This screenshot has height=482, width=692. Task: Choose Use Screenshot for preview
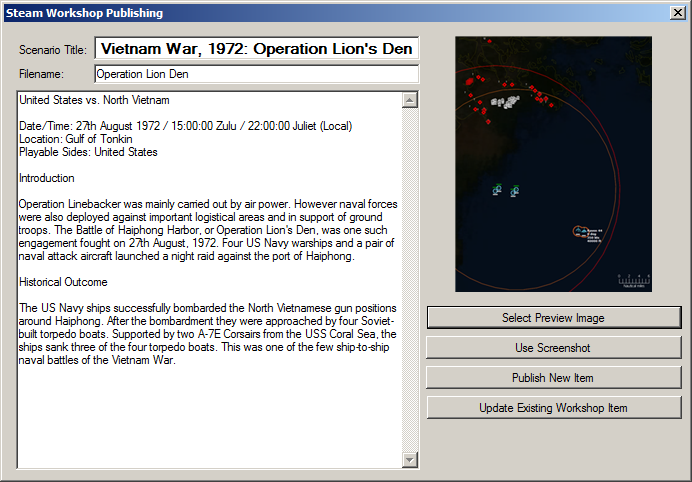click(554, 348)
